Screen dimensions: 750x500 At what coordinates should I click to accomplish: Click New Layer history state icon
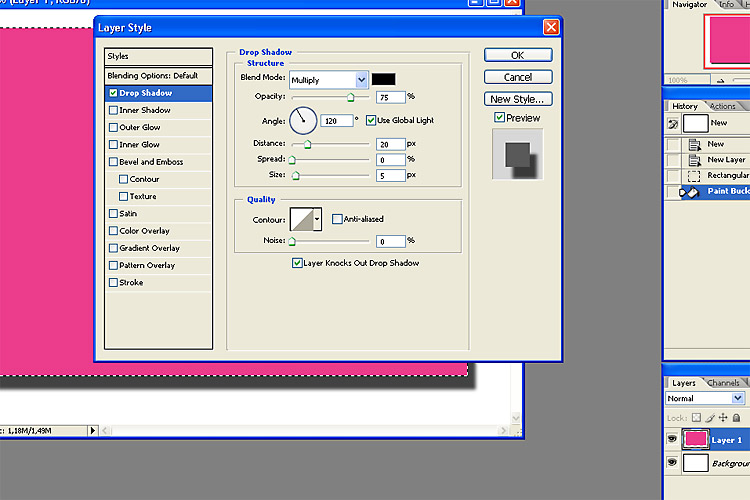(x=694, y=160)
